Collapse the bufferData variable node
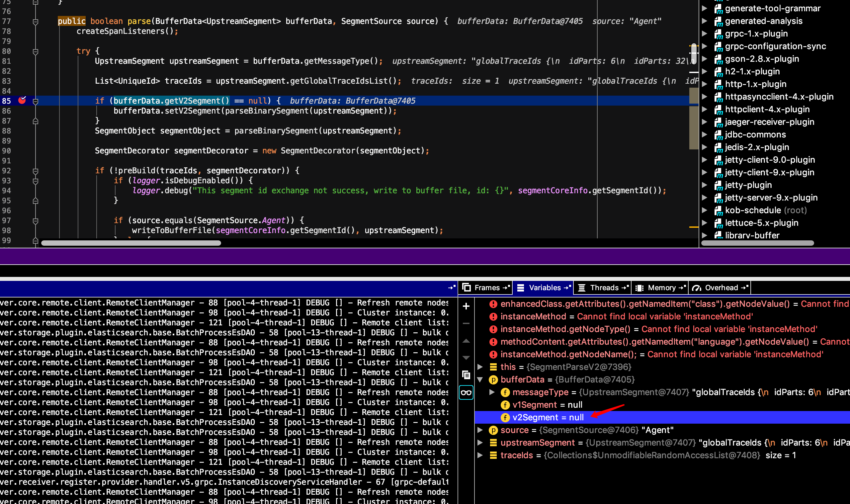This screenshot has width=850, height=504. click(x=480, y=380)
